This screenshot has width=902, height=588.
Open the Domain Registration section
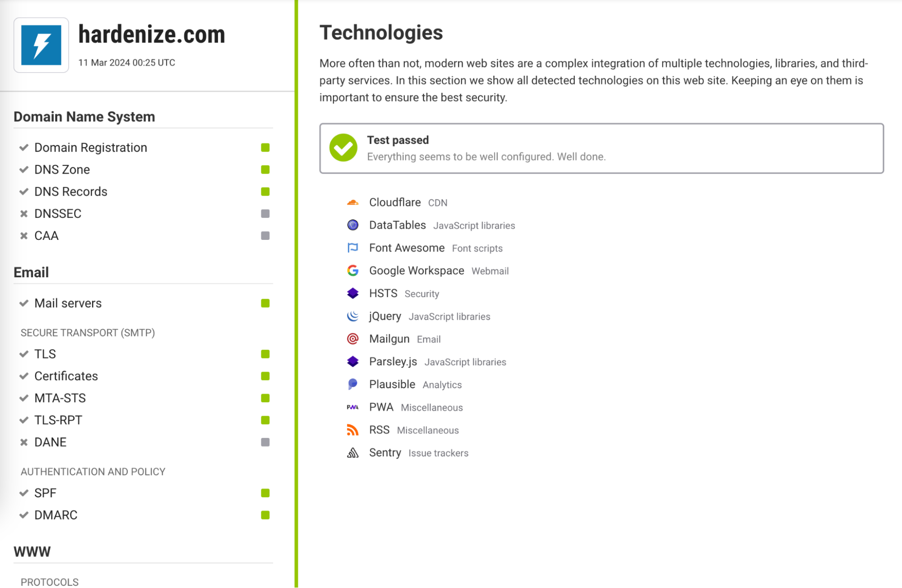(91, 147)
